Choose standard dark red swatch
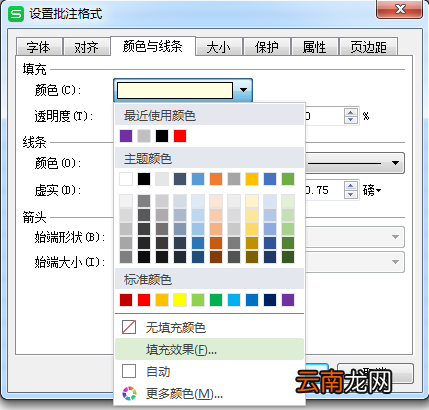Image resolution: width=429 pixels, height=410 pixels. (x=126, y=300)
